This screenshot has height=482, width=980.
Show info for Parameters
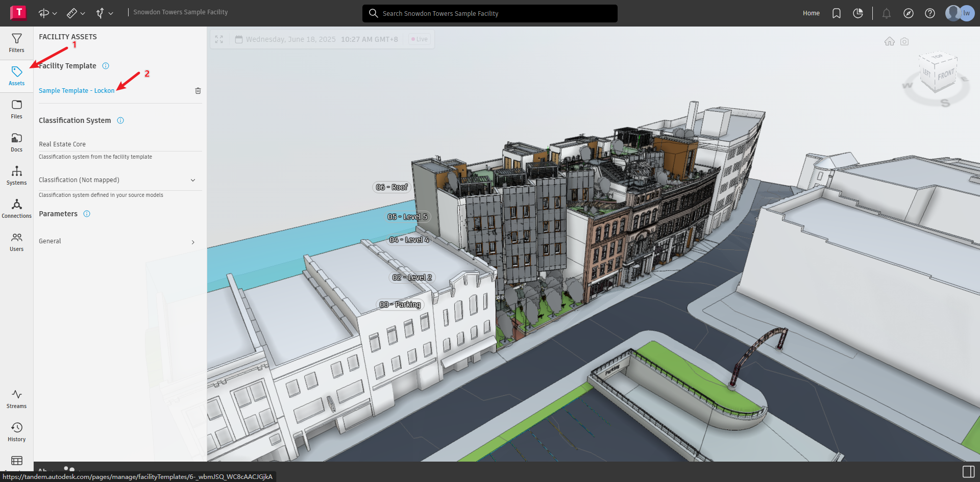click(87, 214)
